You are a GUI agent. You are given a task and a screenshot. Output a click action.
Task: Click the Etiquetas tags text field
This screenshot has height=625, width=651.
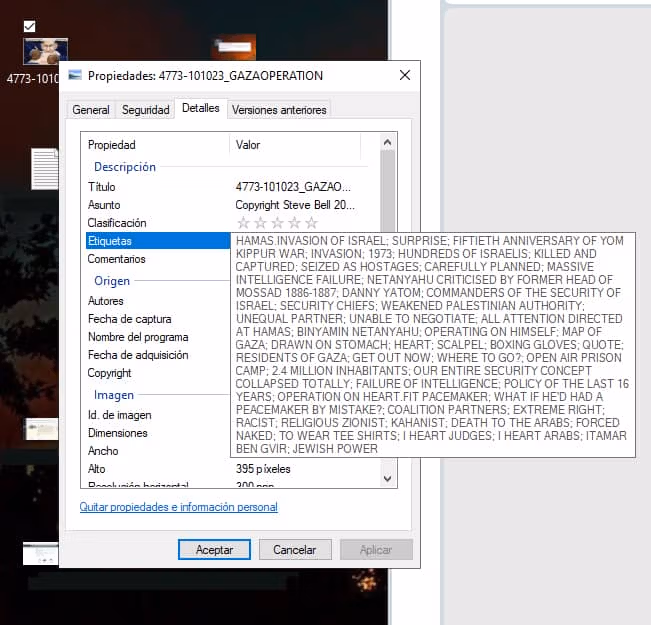[x=433, y=345]
